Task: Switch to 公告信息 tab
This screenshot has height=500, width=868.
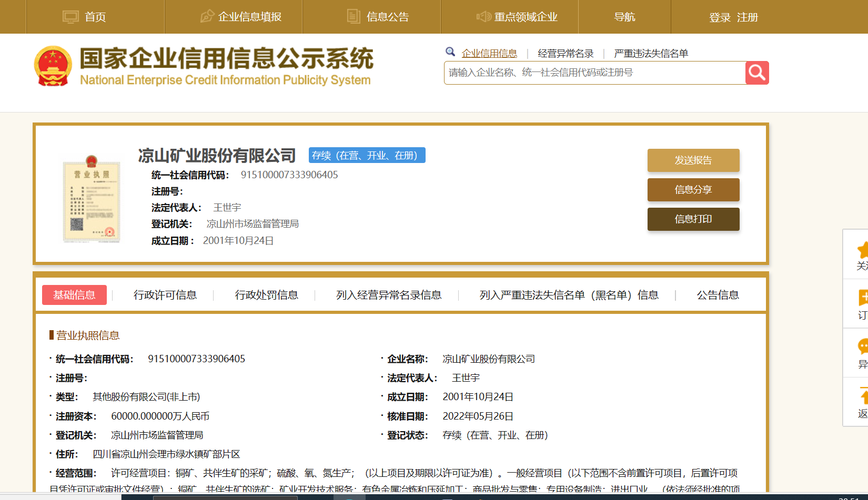Action: pos(718,295)
